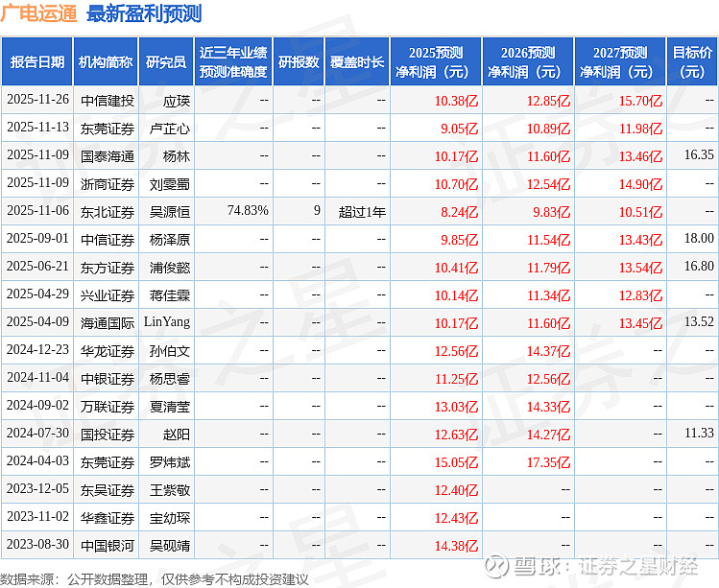Select analyst name 蒋佳霖
The width and height of the screenshot is (719, 588).
(x=170, y=295)
